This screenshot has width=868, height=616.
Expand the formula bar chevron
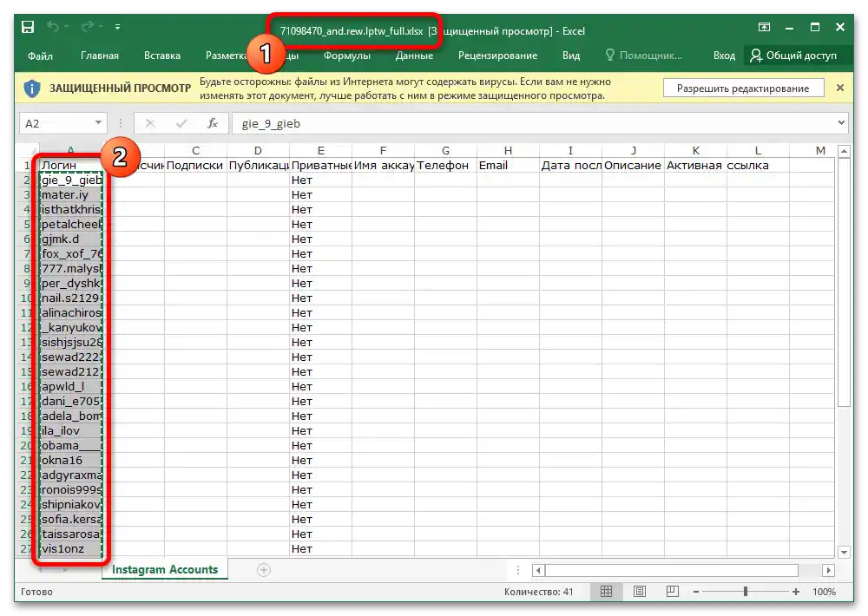tap(841, 123)
